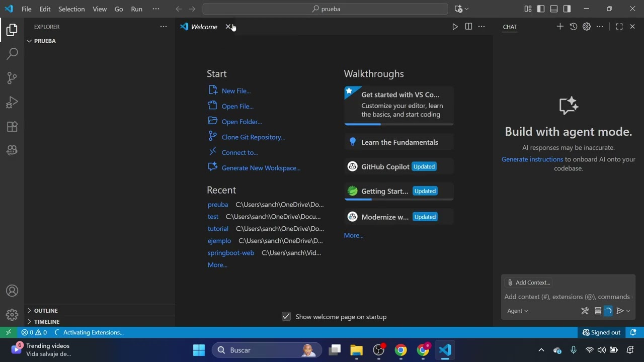The image size is (644, 362).
Task: Open the Search view in the activity bar
Action: point(12,53)
